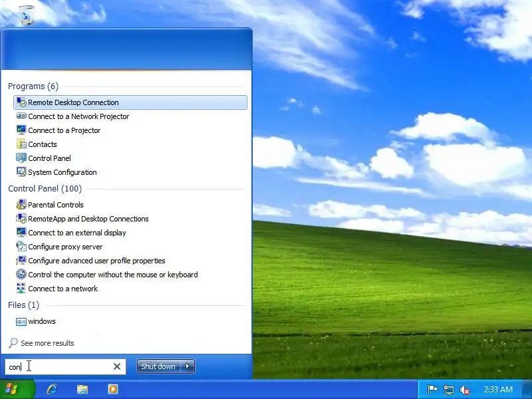This screenshot has width=532, height=399.
Task: Launch Internet Explorer from taskbar
Action: [53, 389]
